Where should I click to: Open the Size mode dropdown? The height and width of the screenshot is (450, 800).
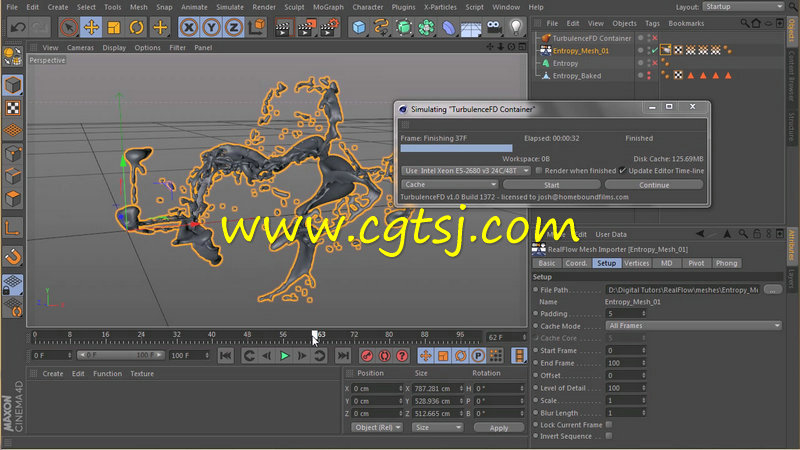click(x=437, y=427)
